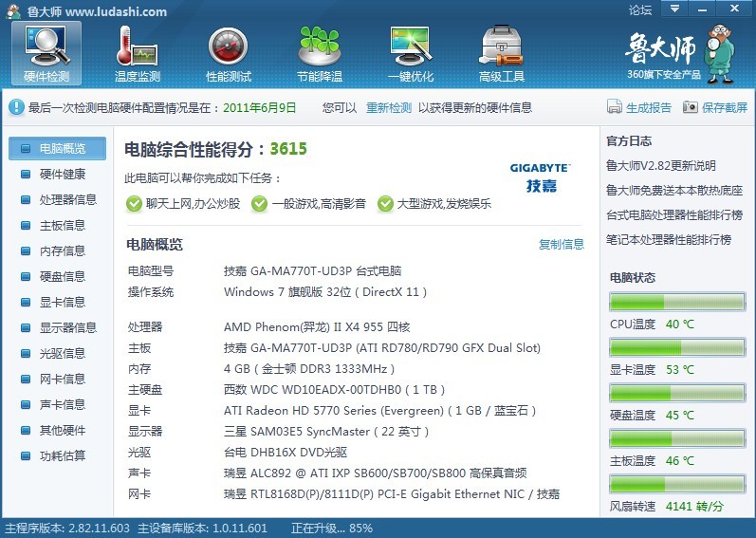Click the 主设备库版本 1.0.11.601 status text

click(x=202, y=528)
